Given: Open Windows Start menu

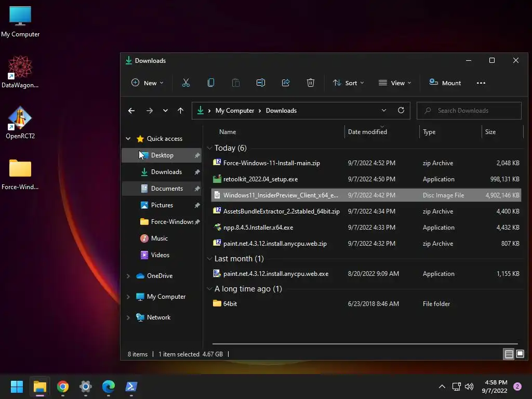Looking at the screenshot, I should (17, 387).
